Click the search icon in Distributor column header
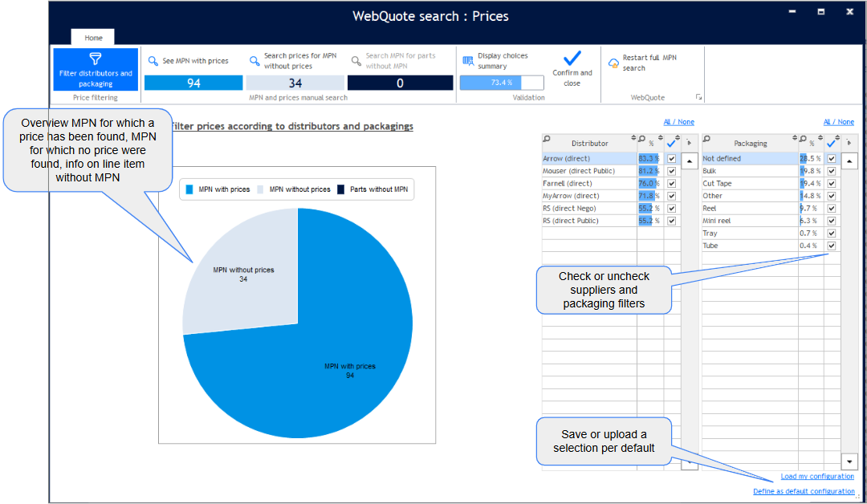The height and width of the screenshot is (504, 867). pyautogui.click(x=547, y=139)
